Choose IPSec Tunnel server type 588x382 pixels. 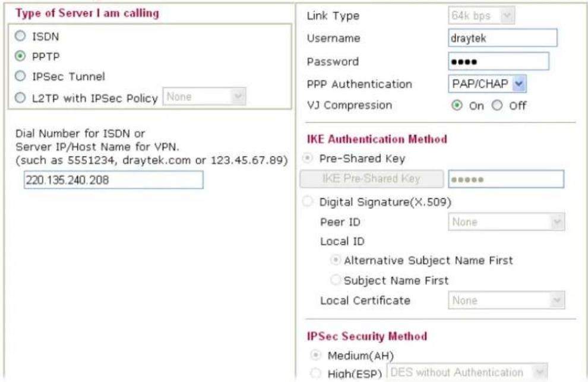[20, 76]
